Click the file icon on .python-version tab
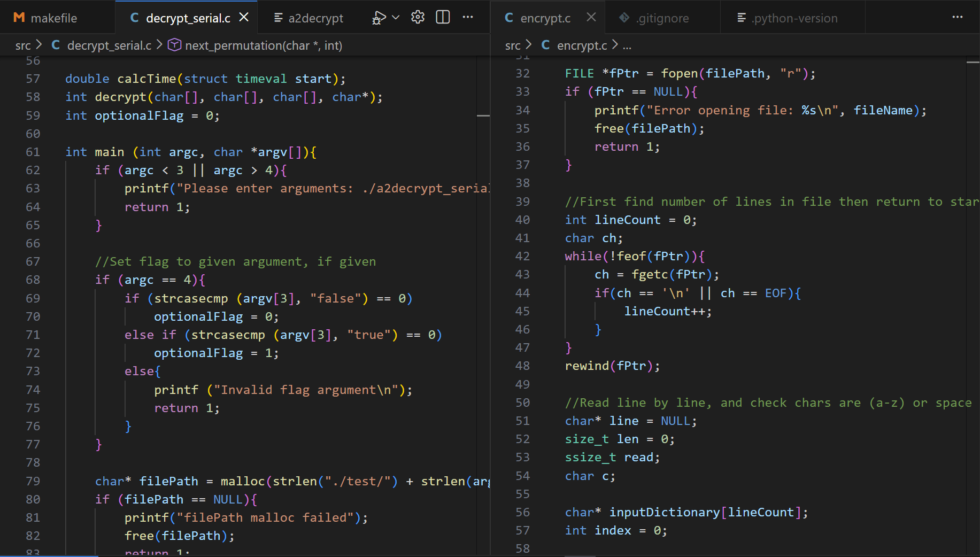The image size is (980, 557). tap(740, 18)
